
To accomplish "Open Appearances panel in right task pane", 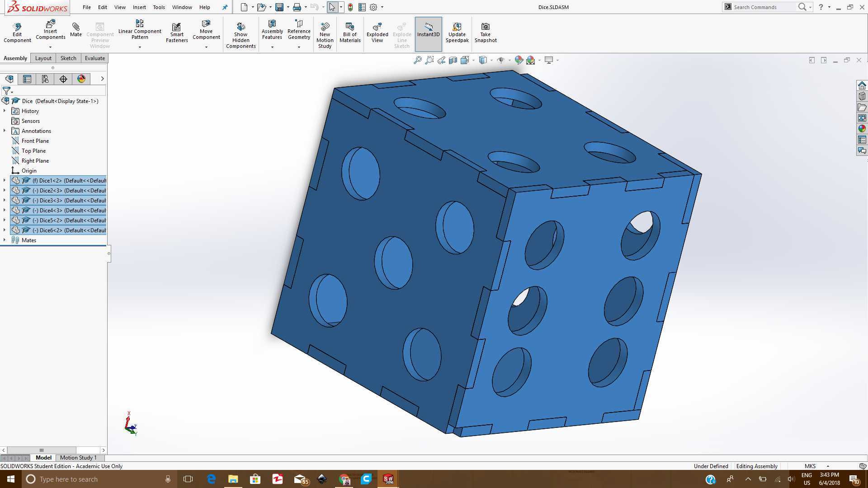I will pos(862,129).
